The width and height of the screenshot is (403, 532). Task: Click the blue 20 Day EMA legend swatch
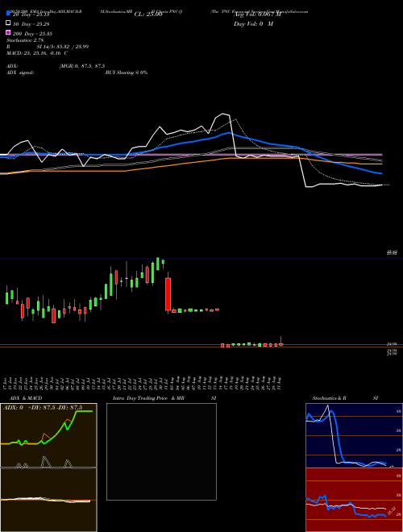[x=9, y=14]
